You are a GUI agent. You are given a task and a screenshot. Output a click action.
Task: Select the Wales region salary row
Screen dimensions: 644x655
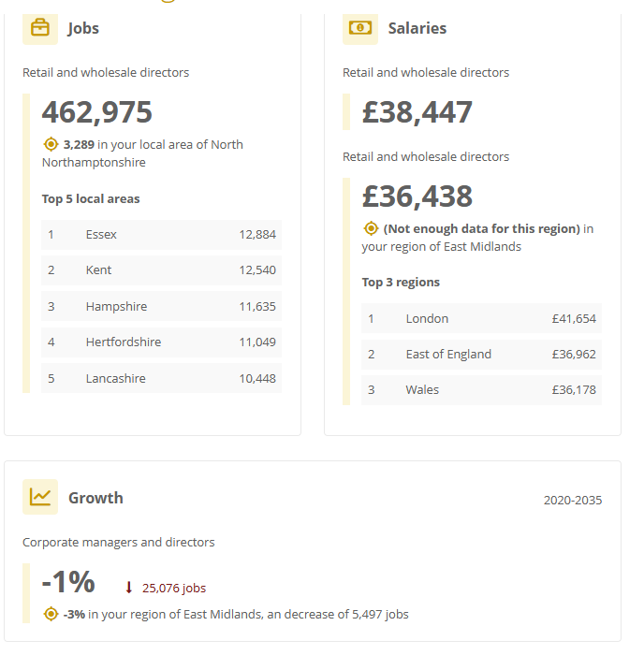point(481,390)
